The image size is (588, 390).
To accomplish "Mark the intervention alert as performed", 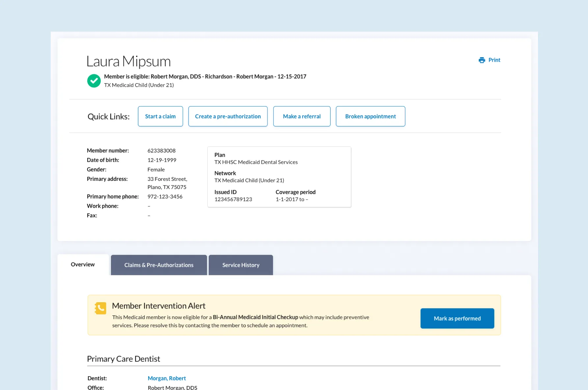I will coord(457,318).
